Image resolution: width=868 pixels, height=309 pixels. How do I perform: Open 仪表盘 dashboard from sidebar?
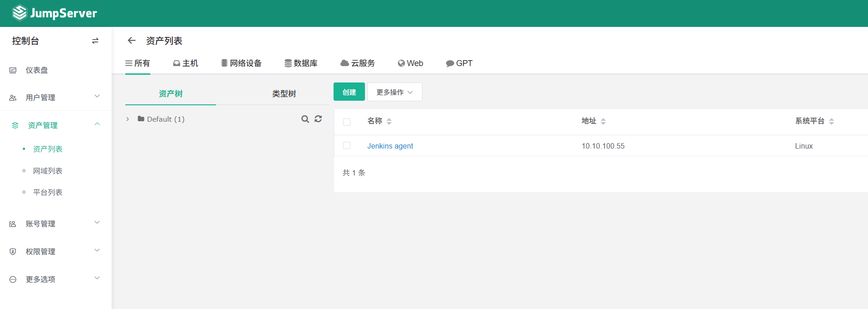[36, 70]
